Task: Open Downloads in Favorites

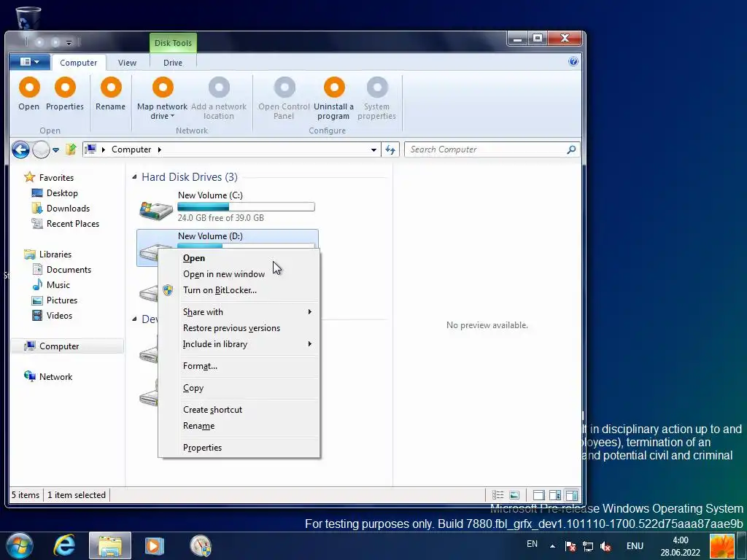Action: [x=68, y=209]
